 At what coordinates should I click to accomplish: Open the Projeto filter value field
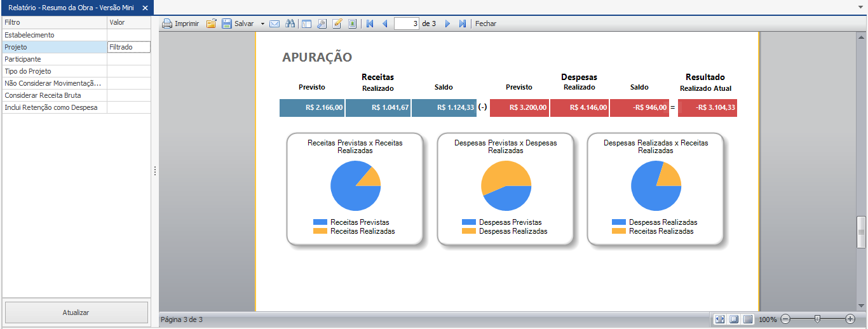[x=128, y=47]
